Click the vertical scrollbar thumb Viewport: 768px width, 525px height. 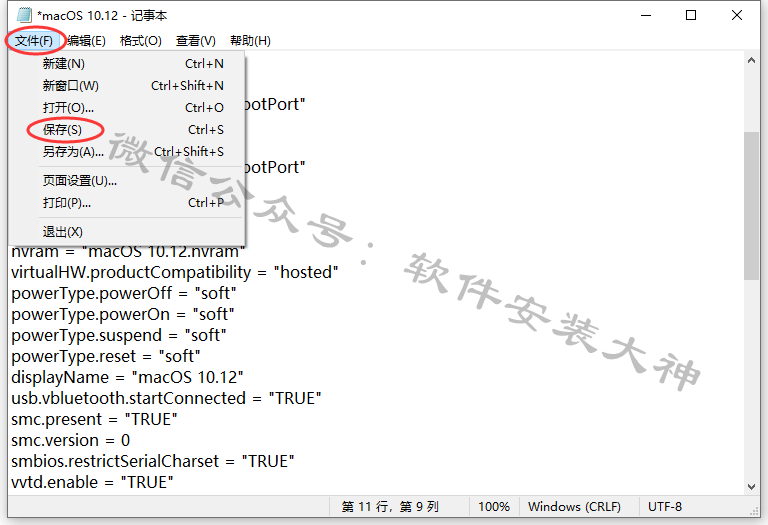coord(751,206)
